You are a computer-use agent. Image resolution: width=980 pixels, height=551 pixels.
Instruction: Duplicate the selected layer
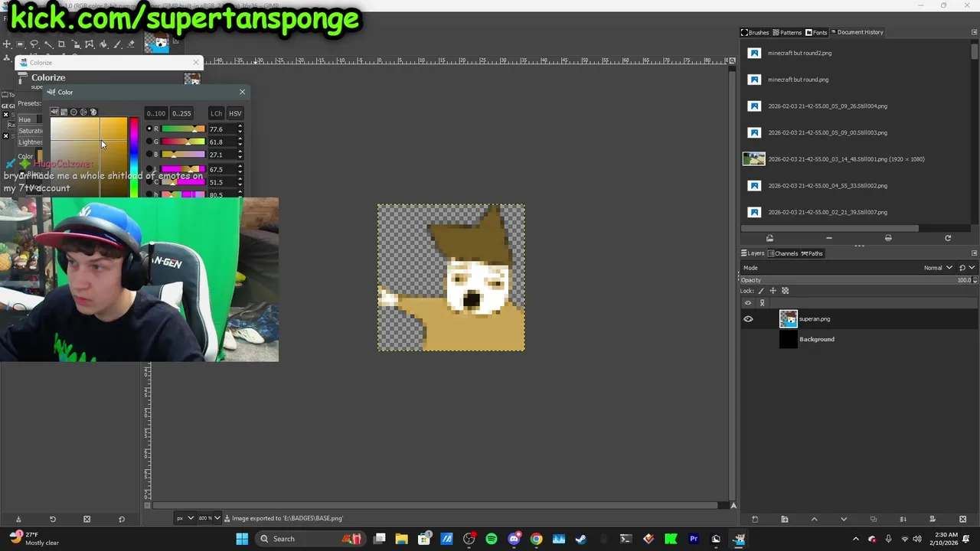click(874, 519)
